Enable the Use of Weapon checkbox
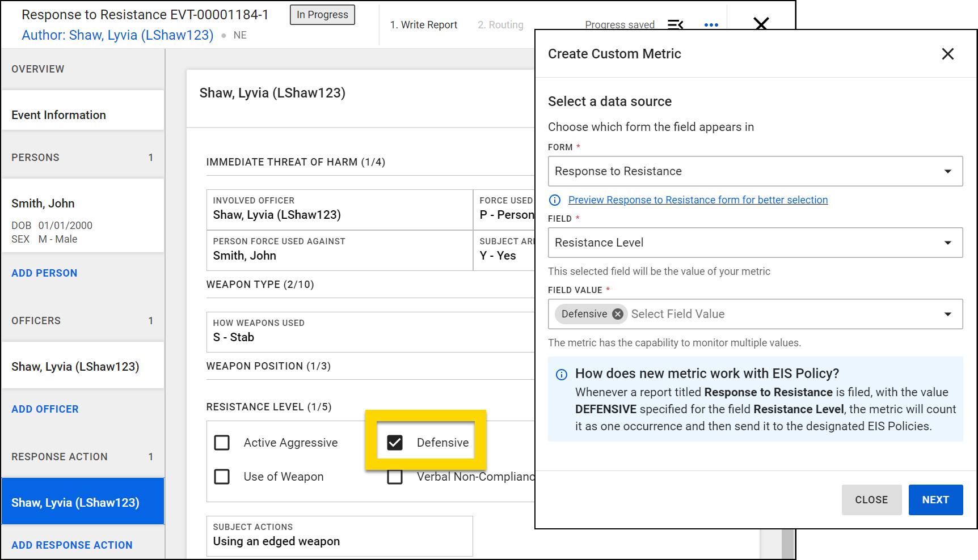The width and height of the screenshot is (978, 560). pyautogui.click(x=222, y=477)
